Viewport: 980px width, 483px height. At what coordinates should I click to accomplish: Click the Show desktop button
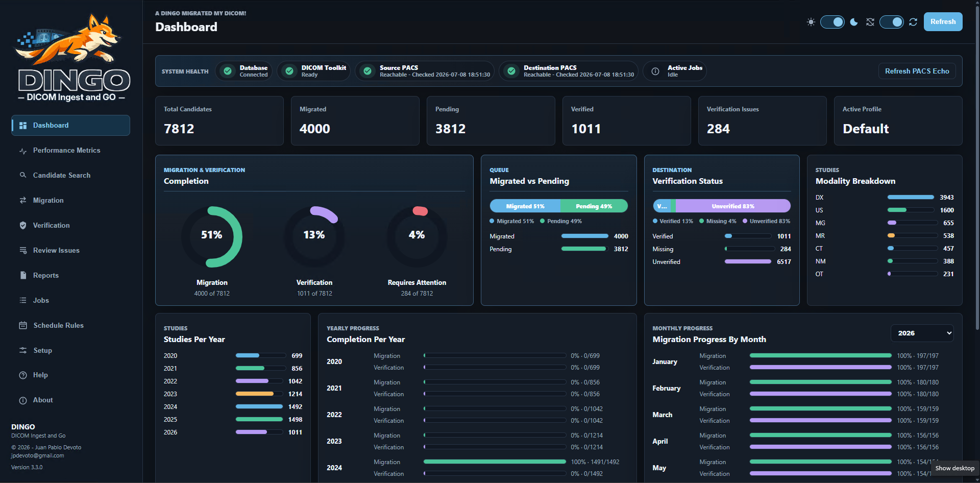pos(954,468)
